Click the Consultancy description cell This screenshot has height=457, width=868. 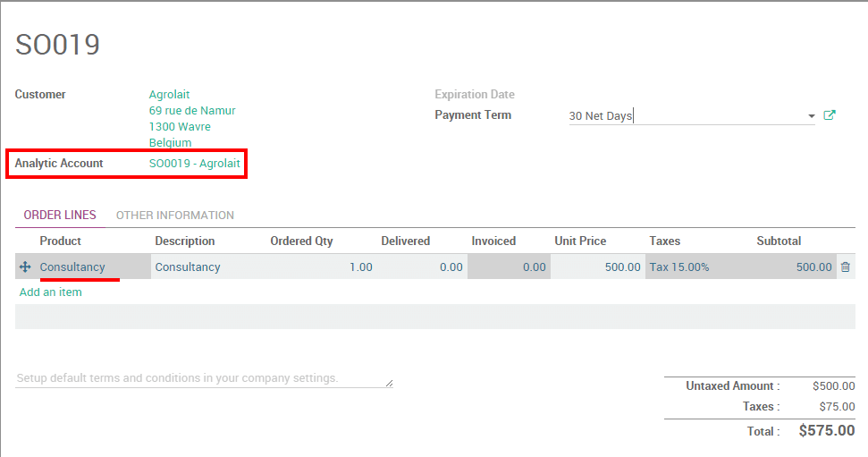coord(208,267)
